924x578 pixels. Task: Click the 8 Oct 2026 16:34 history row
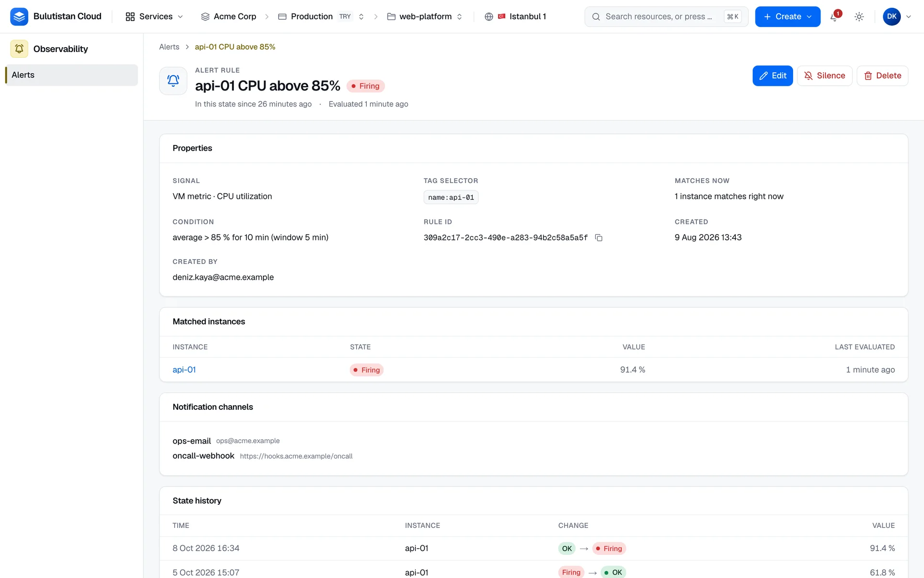(534, 548)
